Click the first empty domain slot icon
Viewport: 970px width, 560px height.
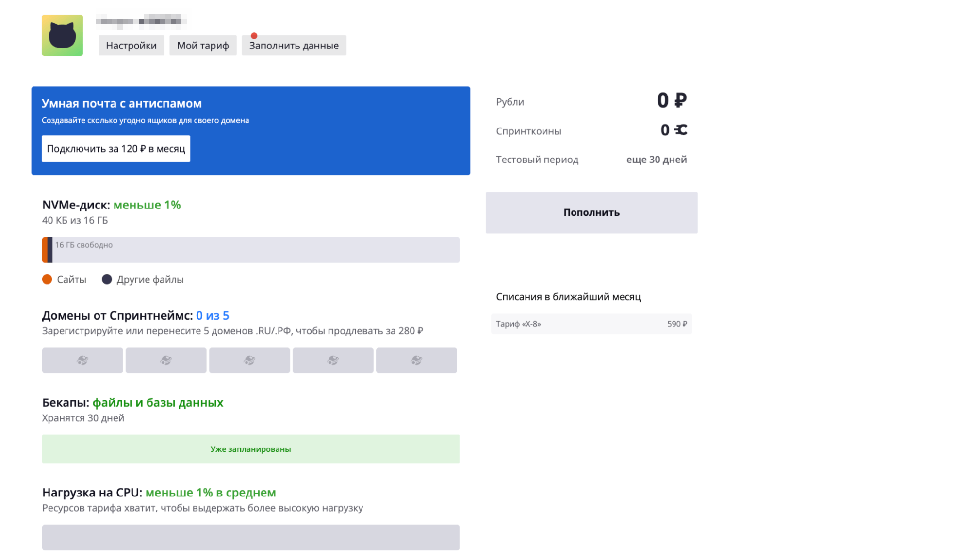point(82,360)
